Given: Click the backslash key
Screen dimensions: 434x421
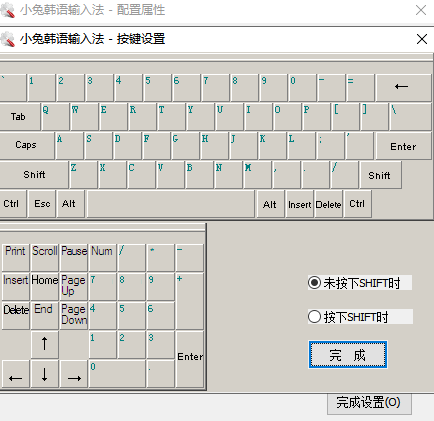Looking at the screenshot, I should (x=410, y=117).
